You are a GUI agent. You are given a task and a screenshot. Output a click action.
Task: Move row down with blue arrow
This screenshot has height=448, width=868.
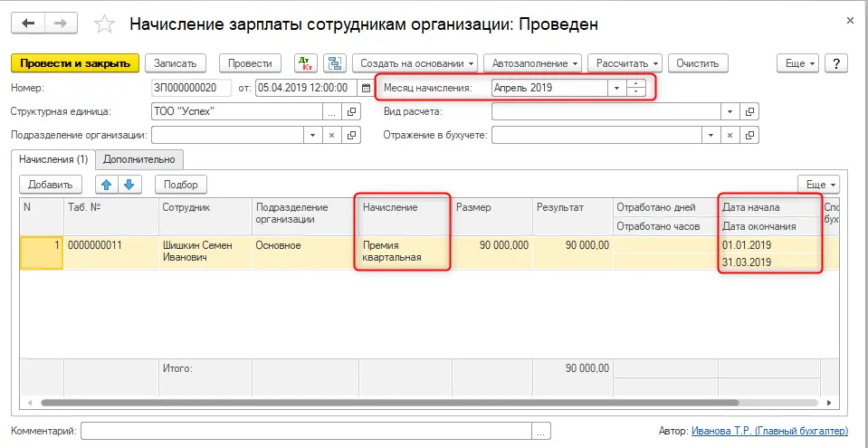coord(129,185)
